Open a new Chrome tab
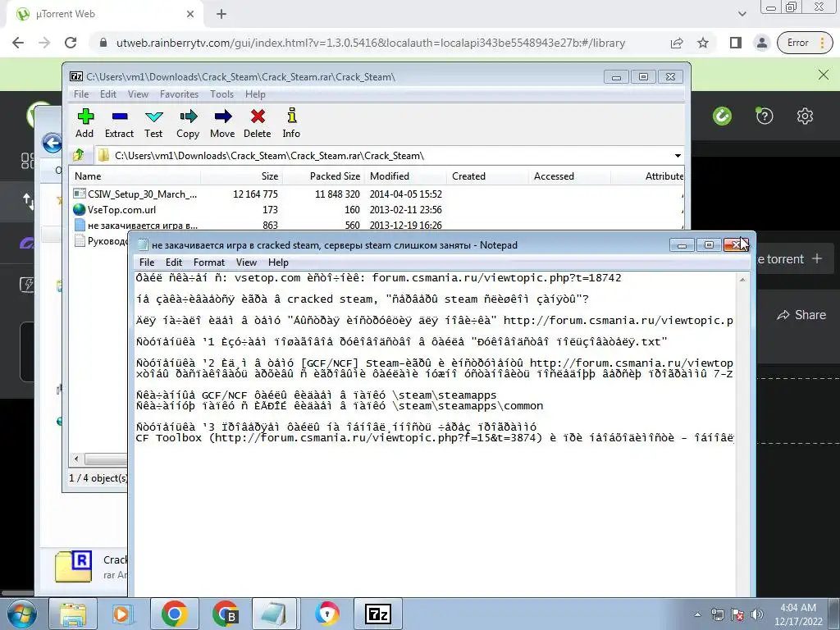 click(221, 15)
